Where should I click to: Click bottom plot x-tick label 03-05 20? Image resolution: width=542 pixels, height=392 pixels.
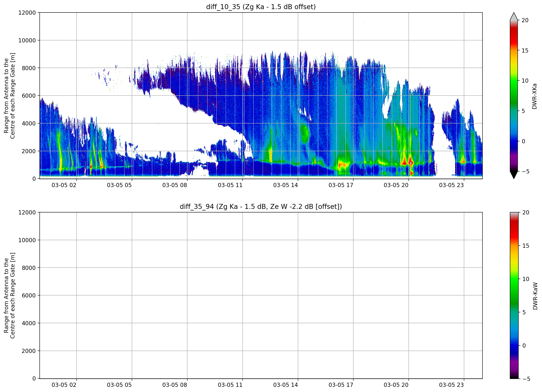[x=396, y=385]
